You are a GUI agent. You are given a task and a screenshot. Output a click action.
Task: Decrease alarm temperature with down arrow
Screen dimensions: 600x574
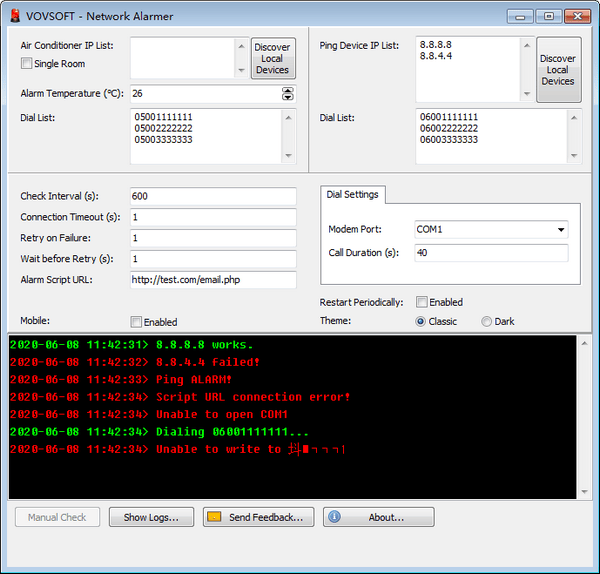click(288, 97)
